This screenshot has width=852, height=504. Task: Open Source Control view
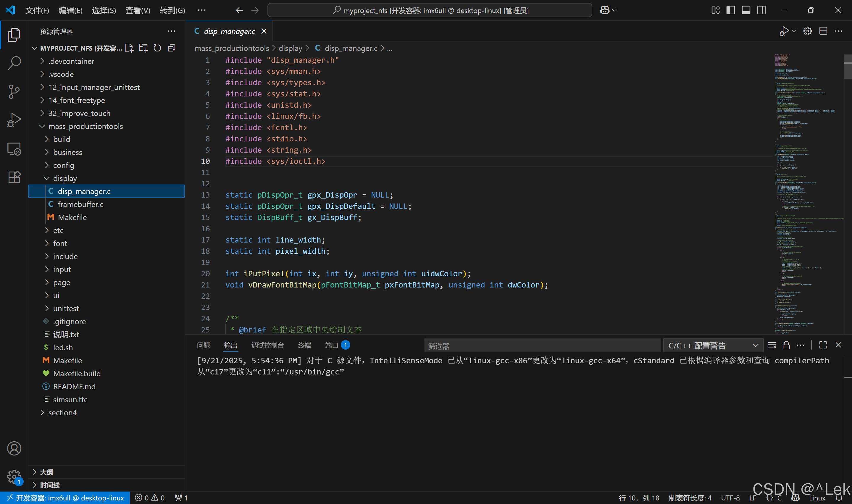coord(14,91)
